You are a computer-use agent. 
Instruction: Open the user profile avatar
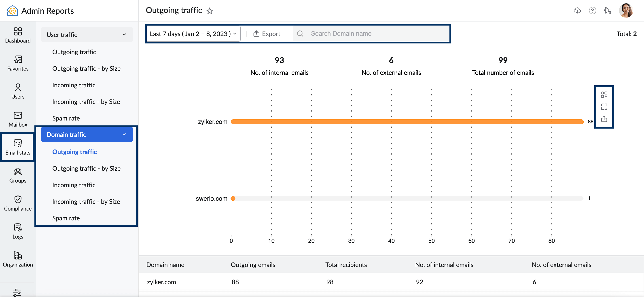coord(626,11)
